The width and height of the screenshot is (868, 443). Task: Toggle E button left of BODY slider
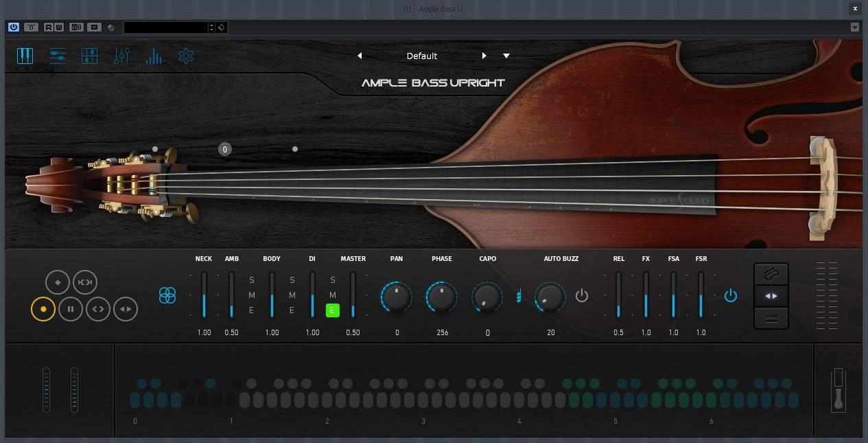[252, 310]
